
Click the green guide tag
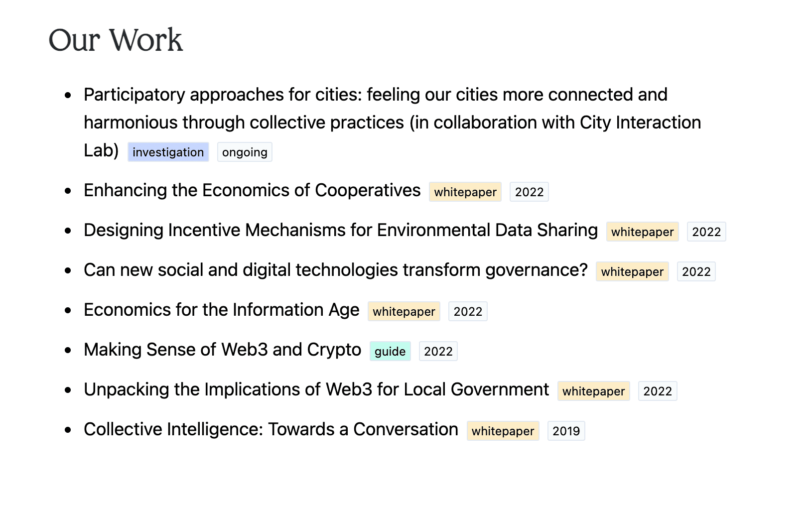coord(390,352)
